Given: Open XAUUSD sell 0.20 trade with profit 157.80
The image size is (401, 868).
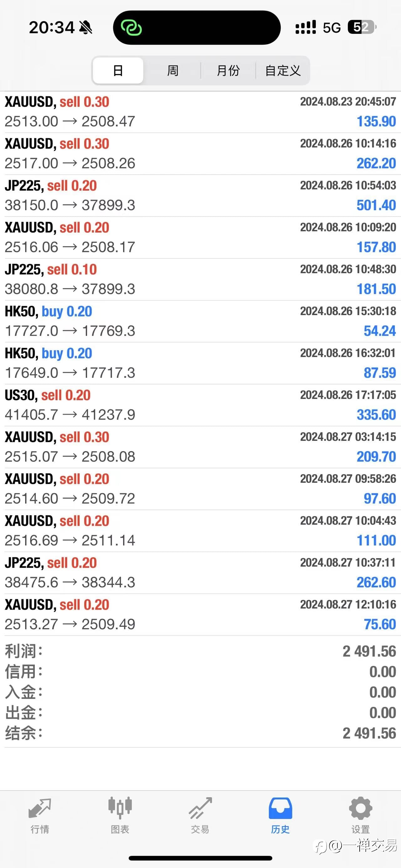Looking at the screenshot, I should [200, 237].
